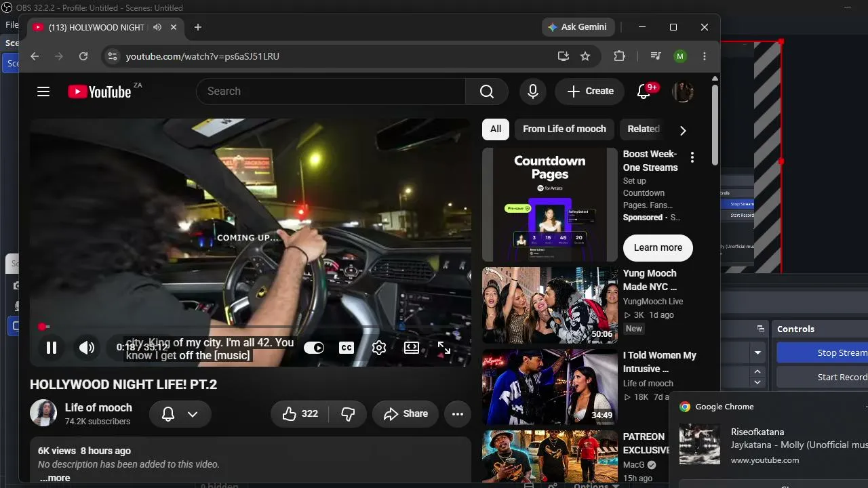Toggle the autoplay switch in the player
This screenshot has width=868, height=488.
click(x=314, y=348)
